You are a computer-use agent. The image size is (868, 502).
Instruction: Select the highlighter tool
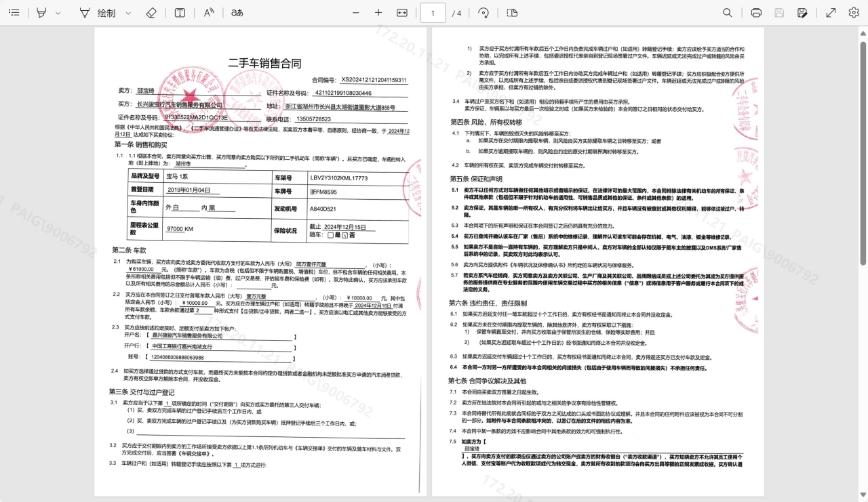point(42,13)
